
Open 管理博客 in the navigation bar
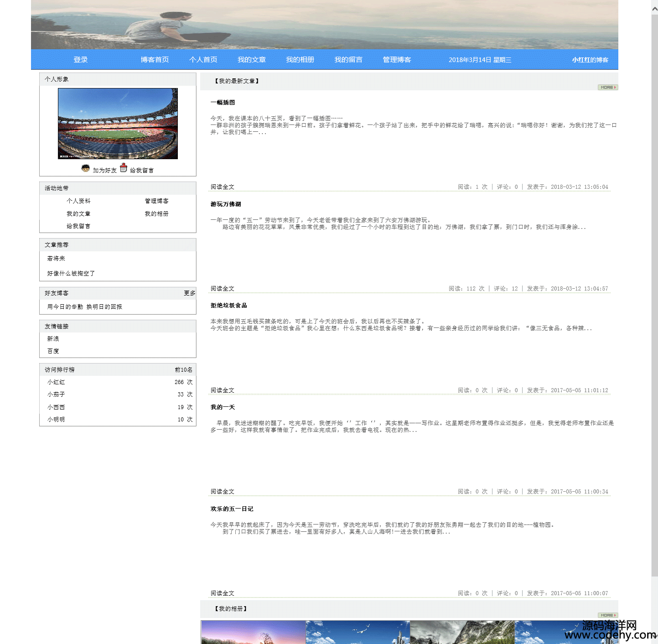(397, 60)
